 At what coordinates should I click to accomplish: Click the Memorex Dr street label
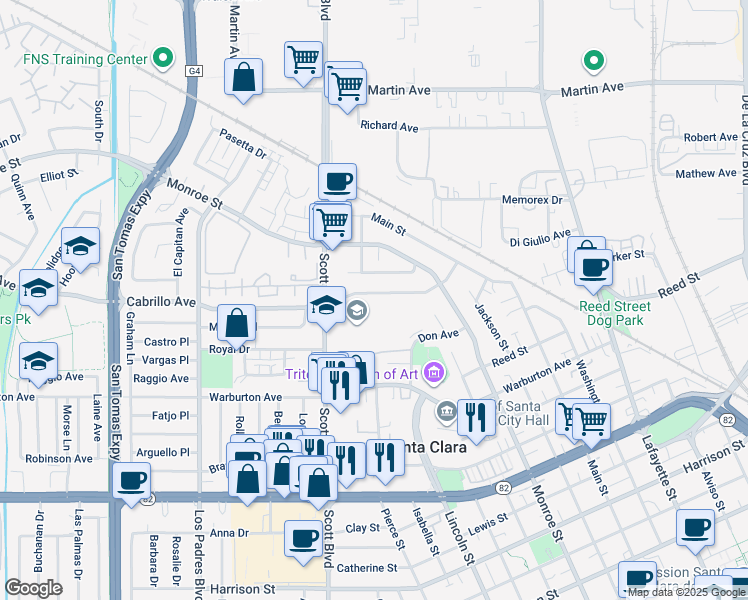point(532,200)
